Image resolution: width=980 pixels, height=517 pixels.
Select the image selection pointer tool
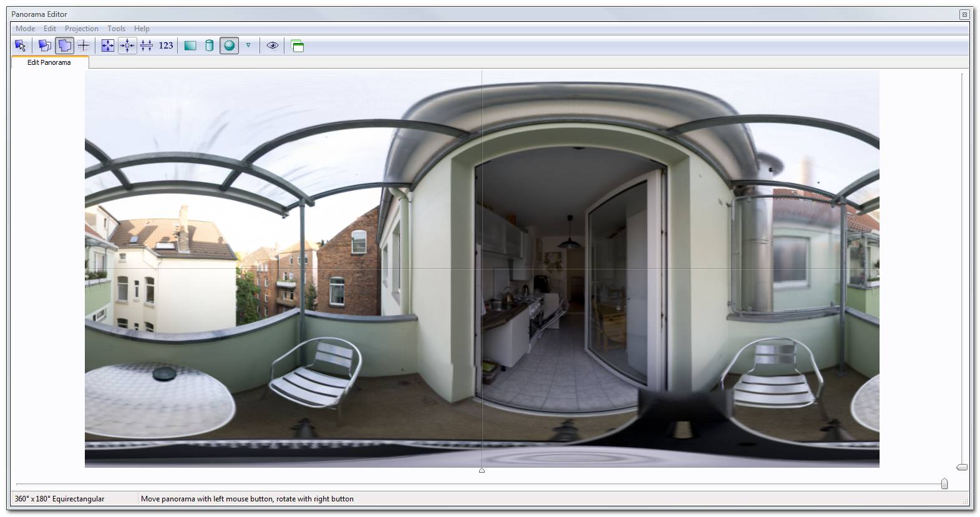pos(21,46)
